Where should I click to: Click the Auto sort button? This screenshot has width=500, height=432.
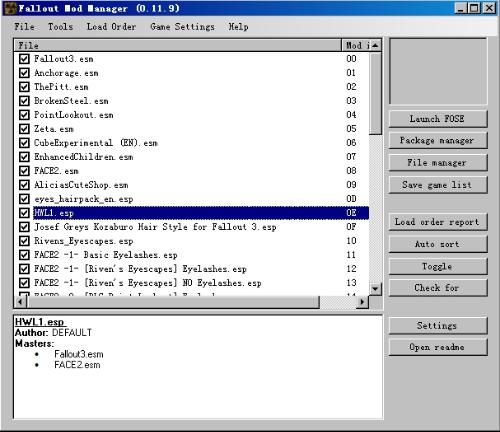[x=438, y=244]
